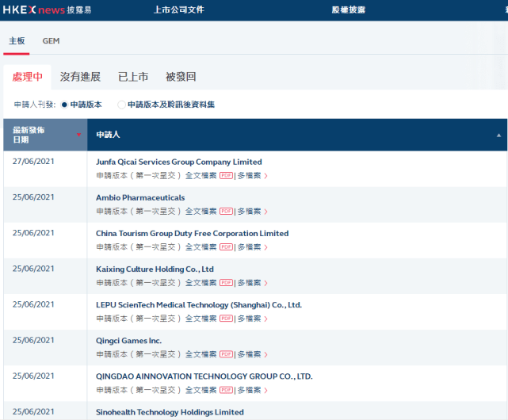Select 申請版本及聆訊後資料集 radio option

(121, 105)
